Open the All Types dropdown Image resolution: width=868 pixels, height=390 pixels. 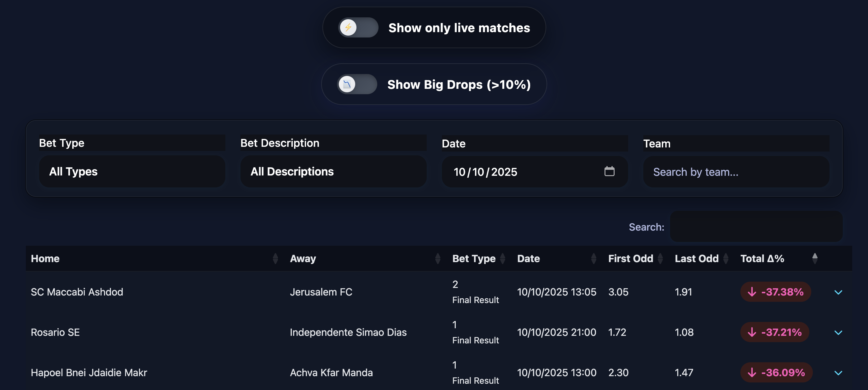[132, 171]
